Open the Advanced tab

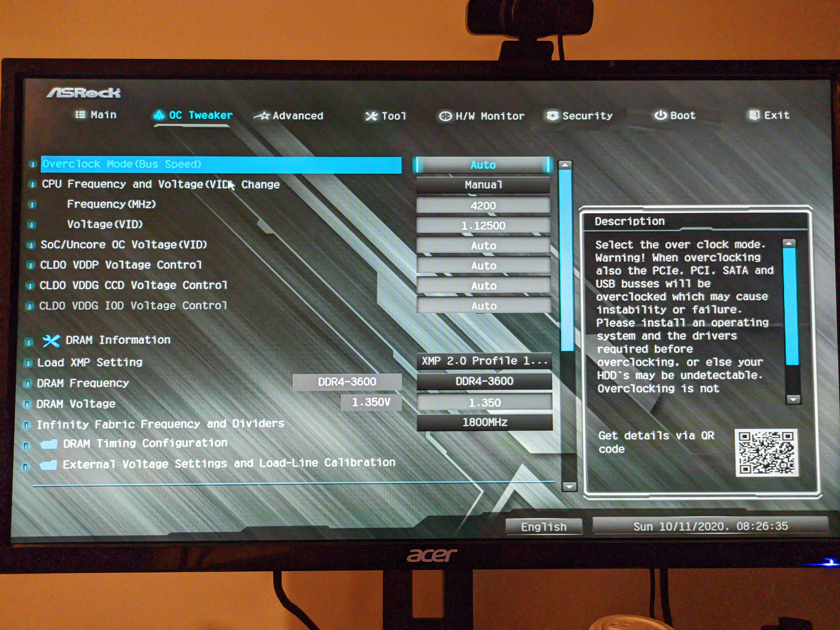point(289,116)
